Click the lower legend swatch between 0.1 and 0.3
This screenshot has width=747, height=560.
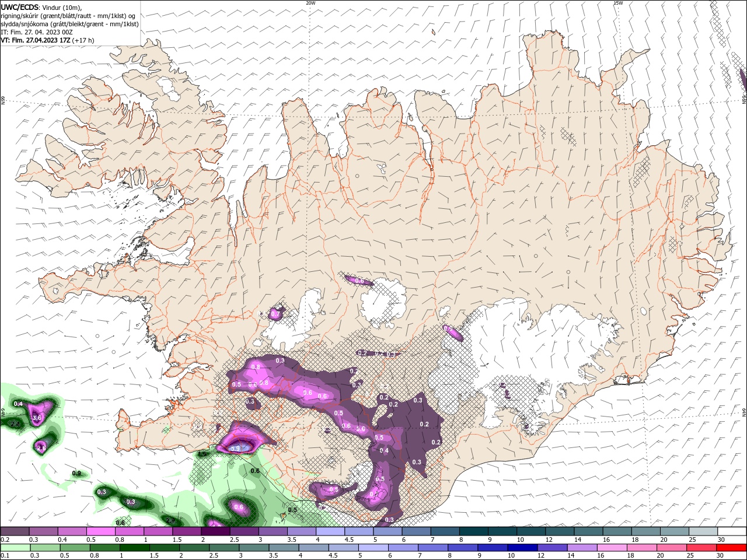click(15, 548)
